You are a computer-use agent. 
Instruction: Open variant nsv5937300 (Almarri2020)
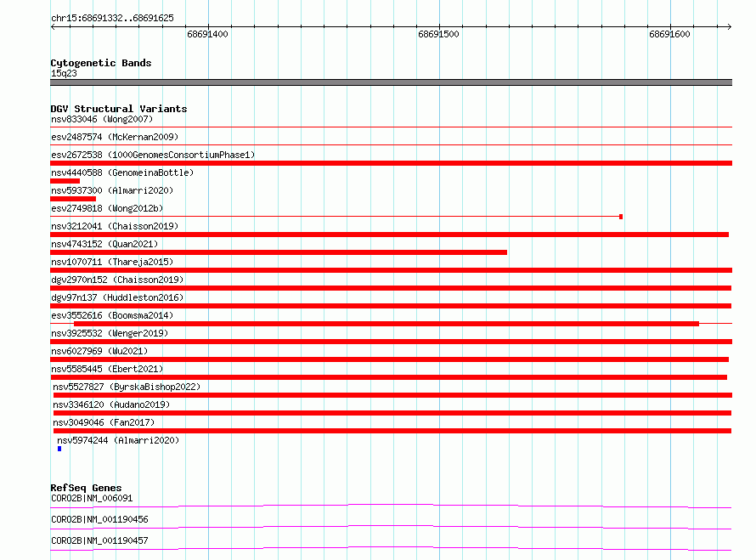(112, 190)
